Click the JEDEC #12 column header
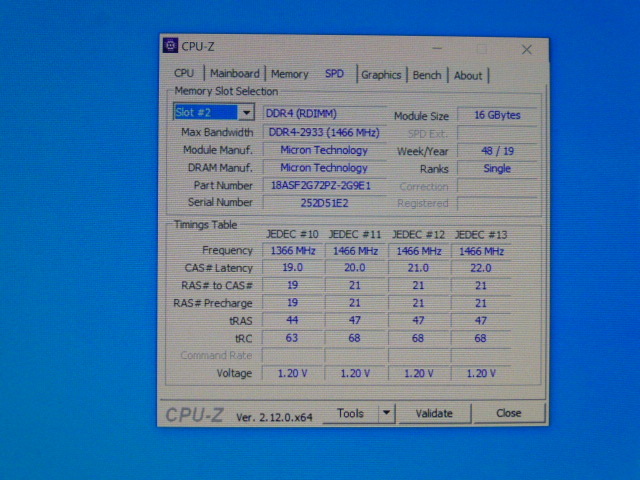 pyautogui.click(x=418, y=235)
